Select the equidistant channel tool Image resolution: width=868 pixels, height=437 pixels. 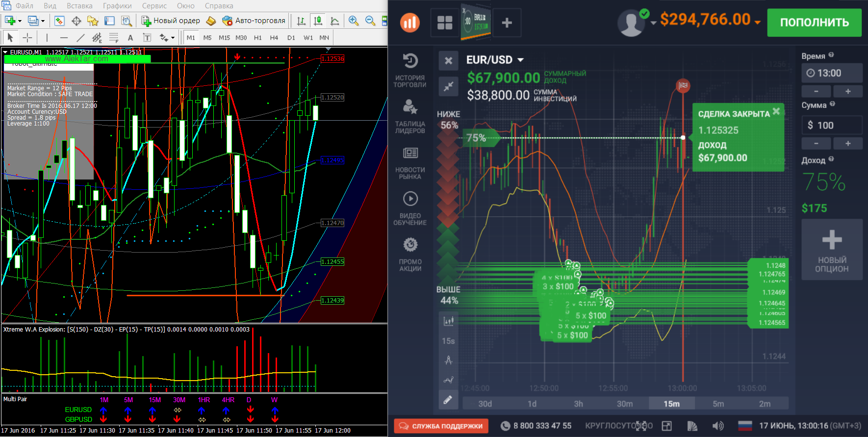(97, 37)
